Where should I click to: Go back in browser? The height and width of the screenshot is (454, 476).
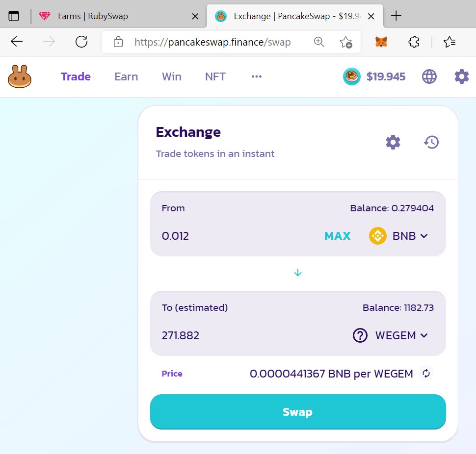(x=17, y=42)
